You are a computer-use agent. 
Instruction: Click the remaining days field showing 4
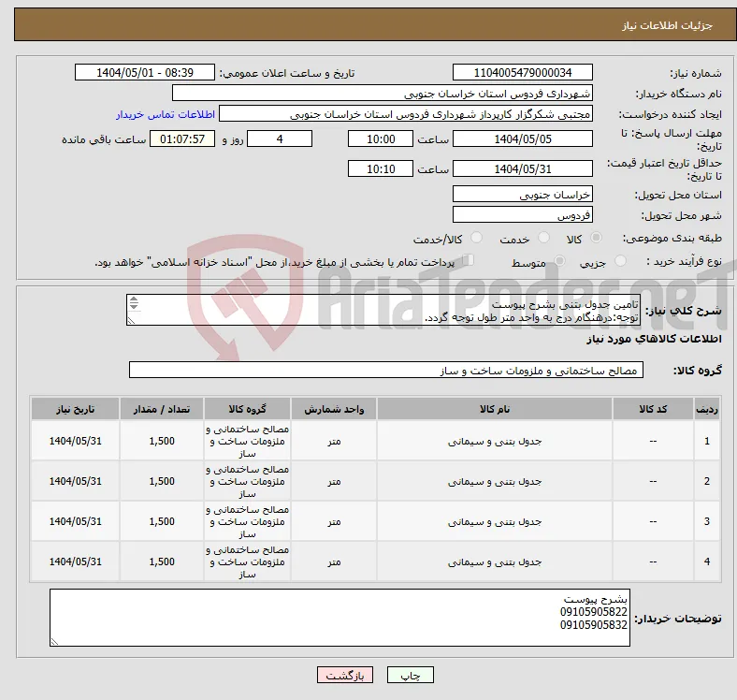click(280, 139)
